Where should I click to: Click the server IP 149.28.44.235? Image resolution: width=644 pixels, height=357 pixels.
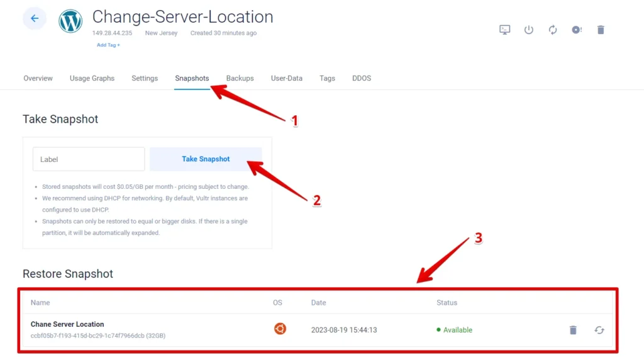[x=112, y=33]
